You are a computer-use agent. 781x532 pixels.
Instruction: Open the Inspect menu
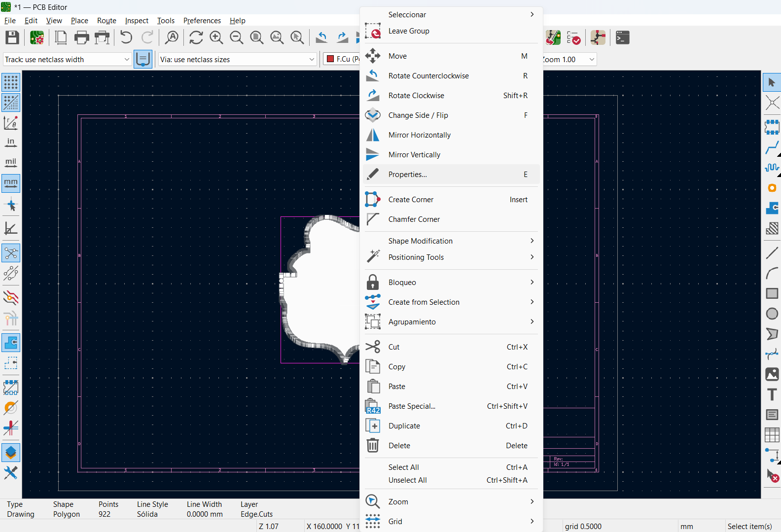pos(137,21)
